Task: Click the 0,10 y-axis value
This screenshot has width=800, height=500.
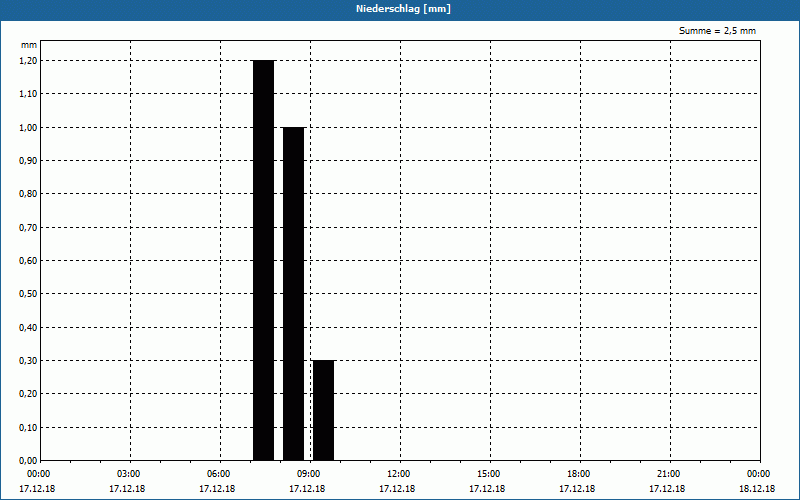Action: click(28, 427)
